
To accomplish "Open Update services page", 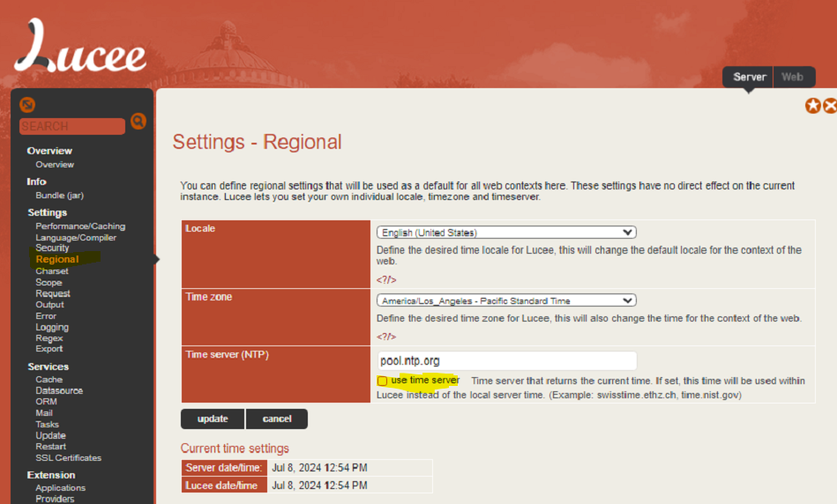I will click(x=50, y=436).
